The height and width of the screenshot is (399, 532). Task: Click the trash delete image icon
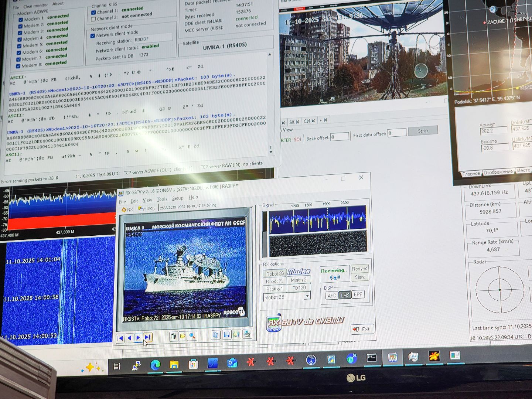[173, 336]
